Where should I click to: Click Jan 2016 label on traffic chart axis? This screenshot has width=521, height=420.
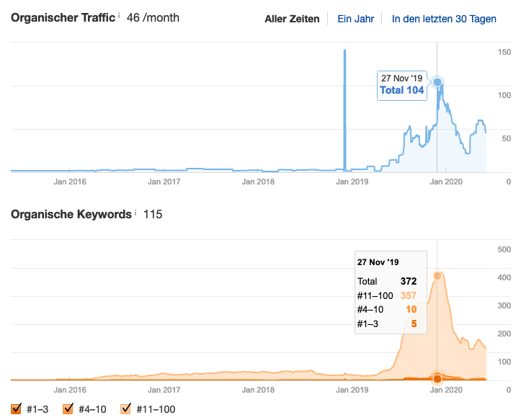[70, 182]
